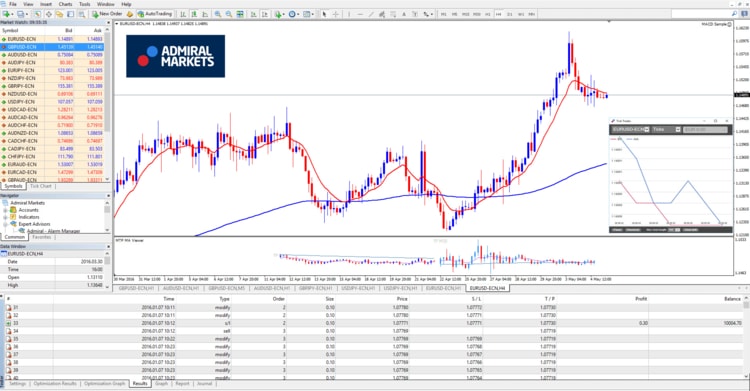Viewport: 750px width, 391px height.
Task: Click the New Chart toolbar icon
Action: point(6,14)
